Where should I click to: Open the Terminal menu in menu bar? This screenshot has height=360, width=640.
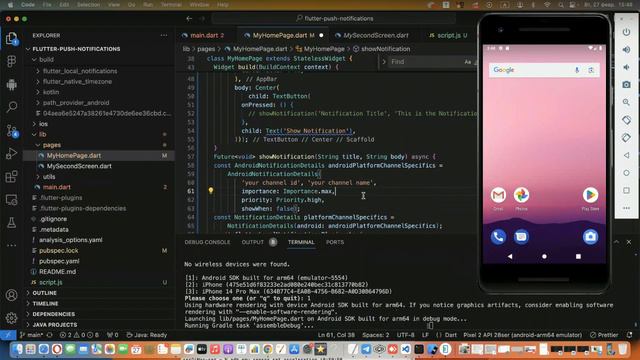(171, 4)
